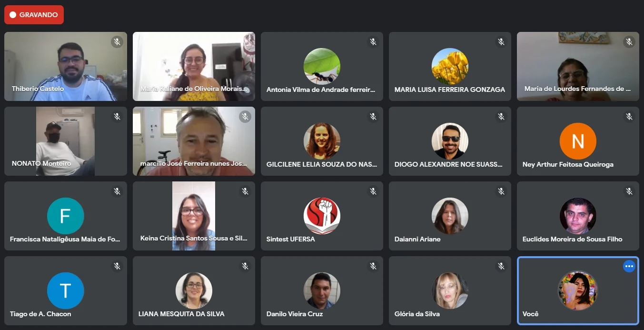The width and height of the screenshot is (644, 330).
Task: Open the three-dot options on Você tile
Action: 629,267
